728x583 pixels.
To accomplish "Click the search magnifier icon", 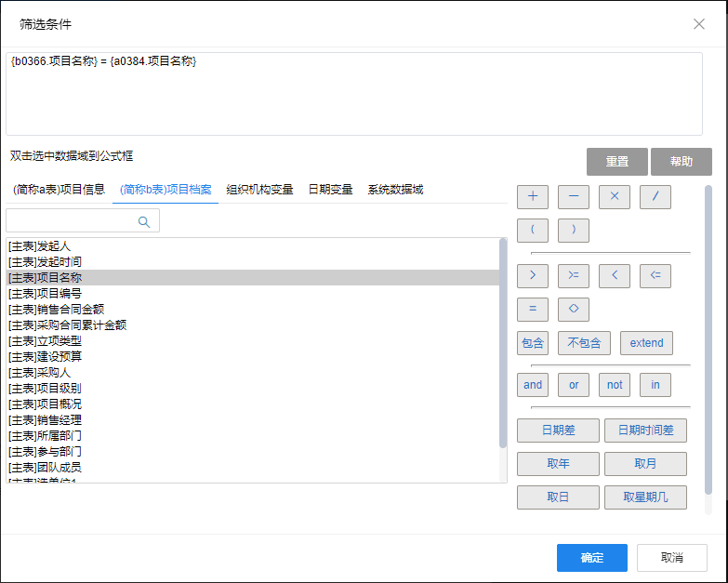I will click(144, 222).
